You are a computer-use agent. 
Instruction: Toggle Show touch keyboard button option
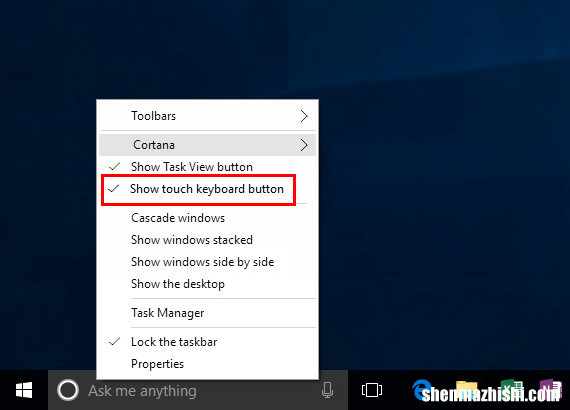click(x=207, y=189)
